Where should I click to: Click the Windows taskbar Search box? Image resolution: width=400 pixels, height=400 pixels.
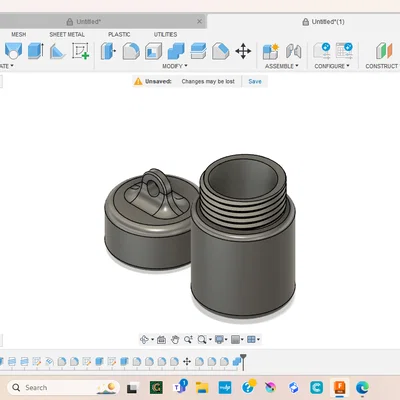click(63, 388)
